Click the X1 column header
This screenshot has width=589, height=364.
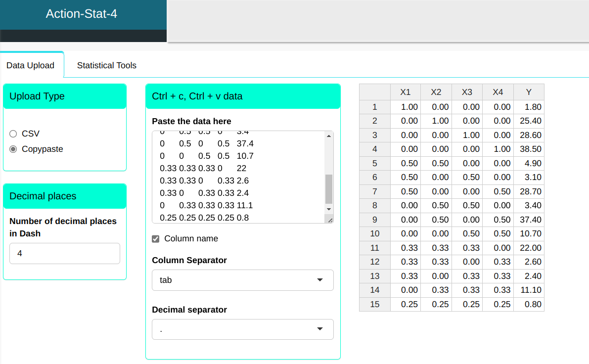(405, 92)
